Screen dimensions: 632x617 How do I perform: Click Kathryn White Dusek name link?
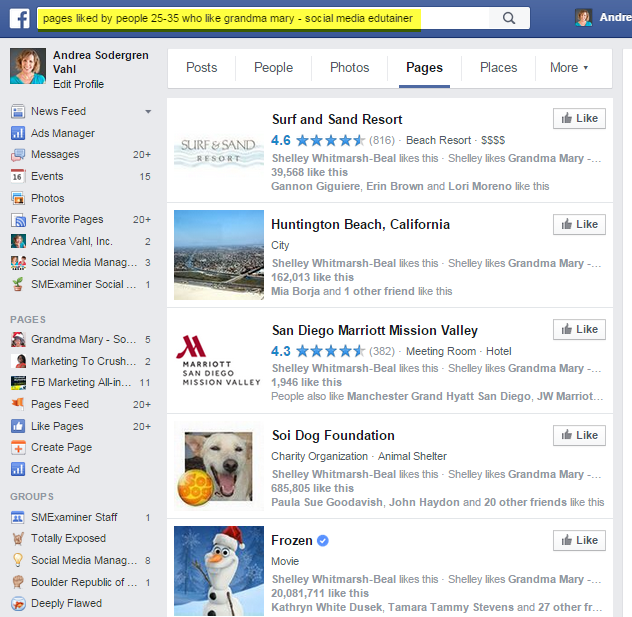coord(326,607)
